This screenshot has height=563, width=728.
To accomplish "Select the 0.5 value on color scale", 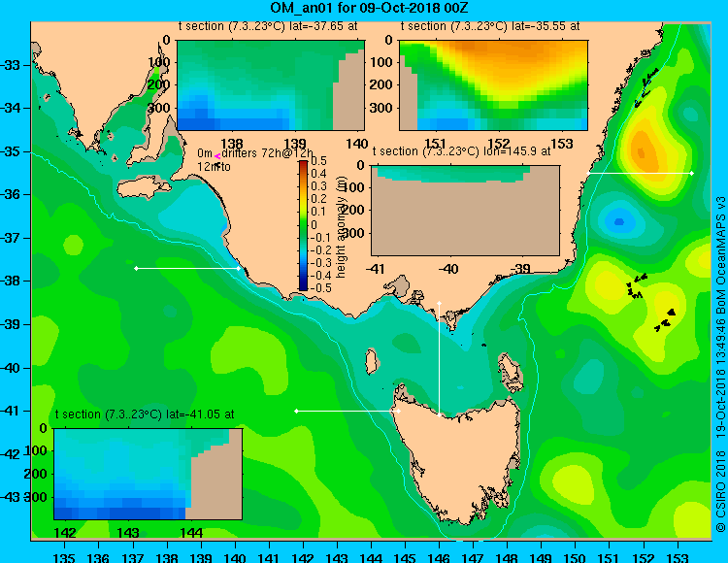I will (319, 161).
